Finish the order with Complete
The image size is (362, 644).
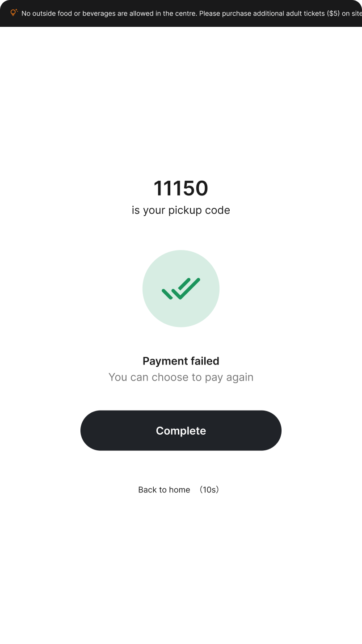(x=181, y=430)
